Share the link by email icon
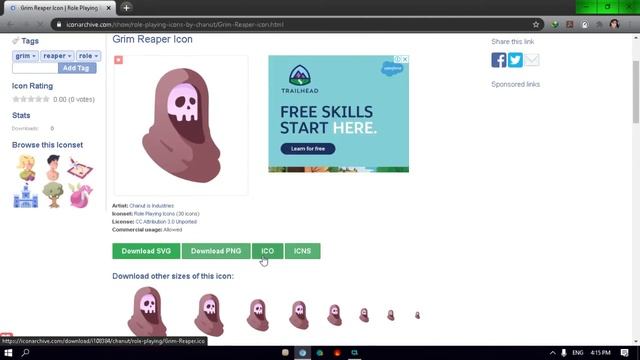640x360 pixels. click(531, 60)
